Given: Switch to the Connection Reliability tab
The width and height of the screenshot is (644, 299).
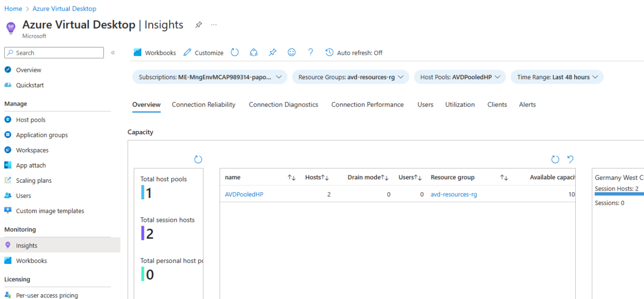Looking at the screenshot, I should [x=203, y=104].
